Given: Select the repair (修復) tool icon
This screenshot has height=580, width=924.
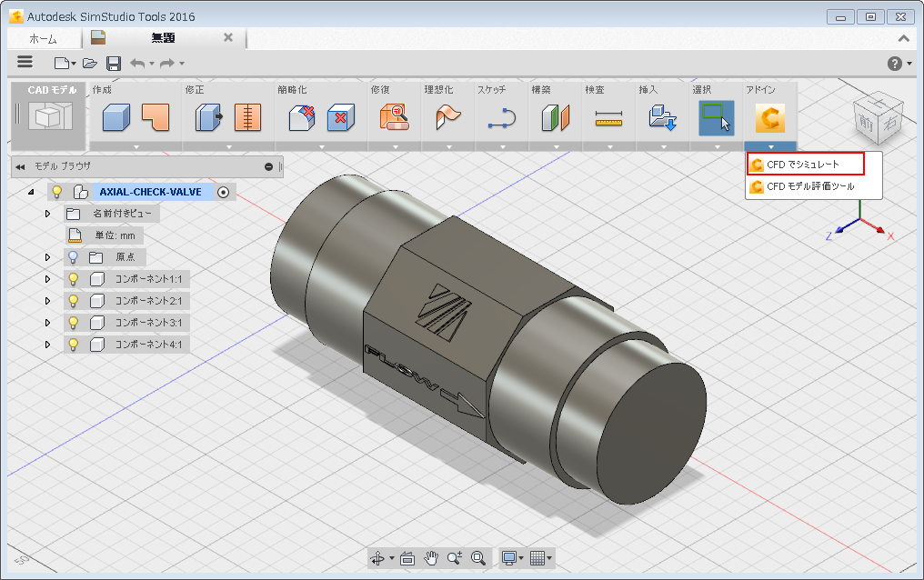Looking at the screenshot, I should click(394, 117).
